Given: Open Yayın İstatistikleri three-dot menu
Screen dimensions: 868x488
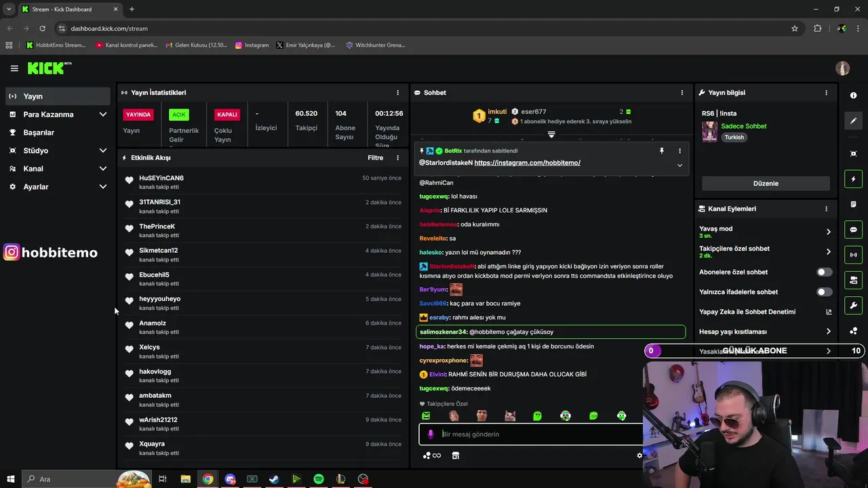Looking at the screenshot, I should [x=398, y=92].
